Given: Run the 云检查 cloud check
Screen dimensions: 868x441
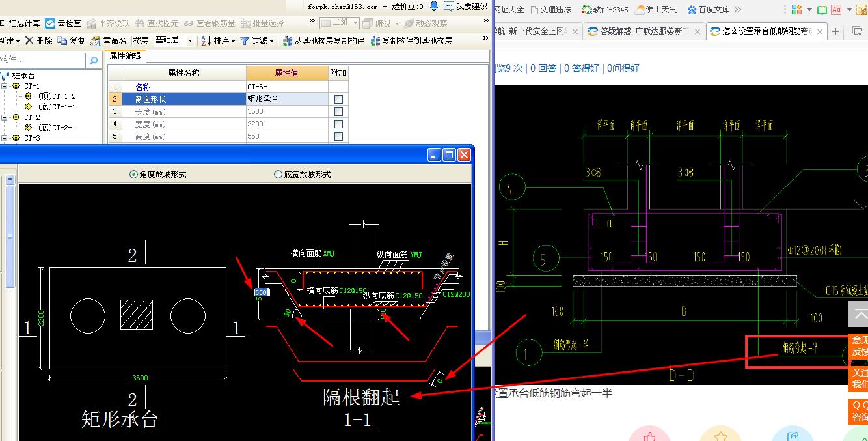Looking at the screenshot, I should [x=64, y=23].
